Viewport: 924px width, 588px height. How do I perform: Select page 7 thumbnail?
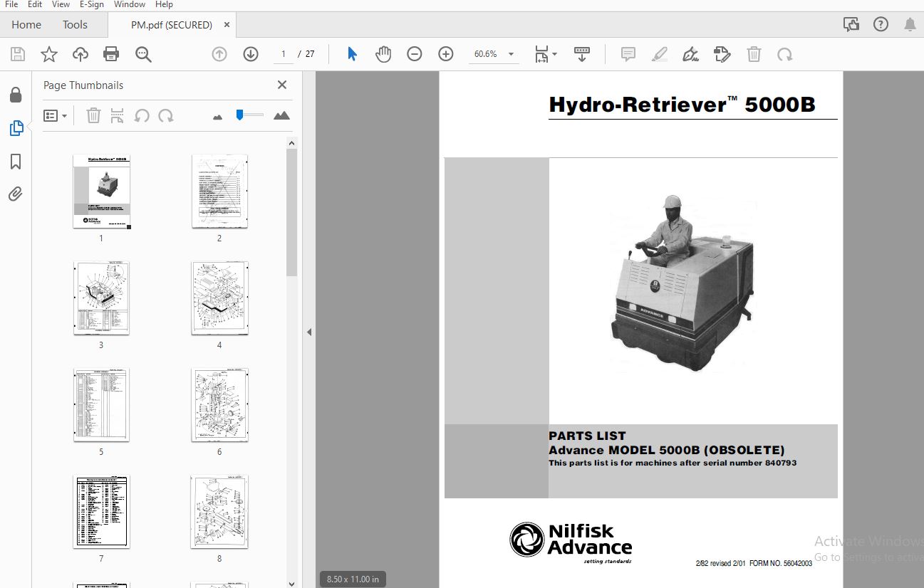[x=101, y=512]
